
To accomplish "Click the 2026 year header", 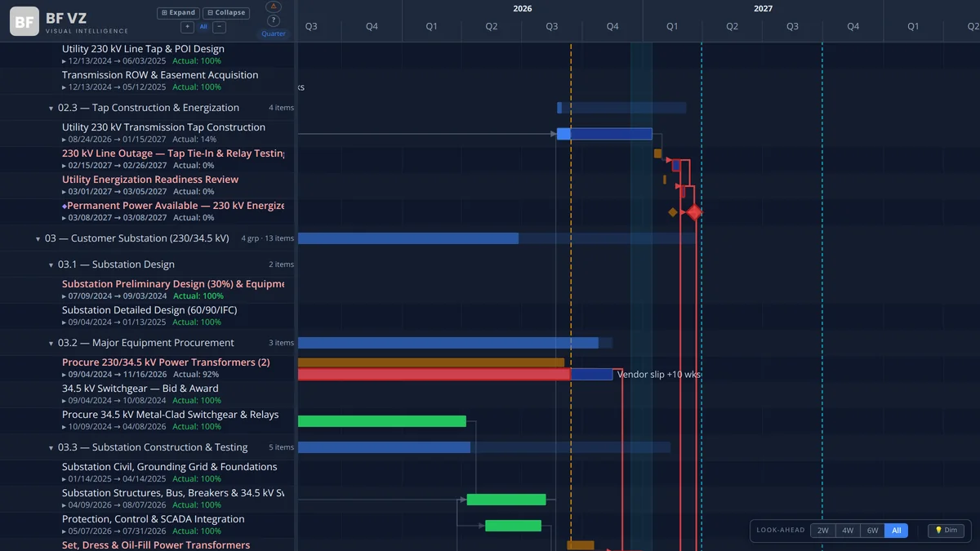I will (x=523, y=8).
